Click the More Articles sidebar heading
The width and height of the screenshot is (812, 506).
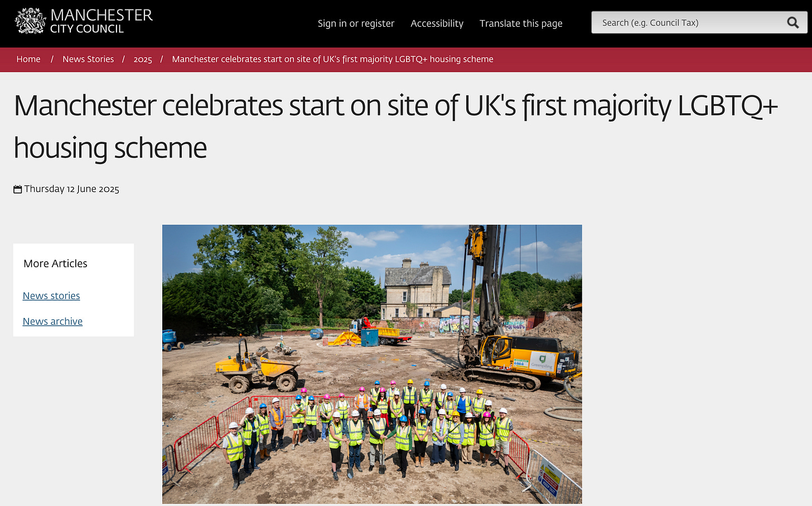click(55, 263)
